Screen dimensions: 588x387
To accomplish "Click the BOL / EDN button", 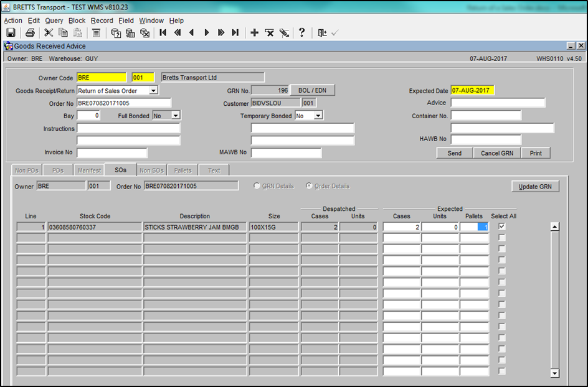I will (x=313, y=90).
